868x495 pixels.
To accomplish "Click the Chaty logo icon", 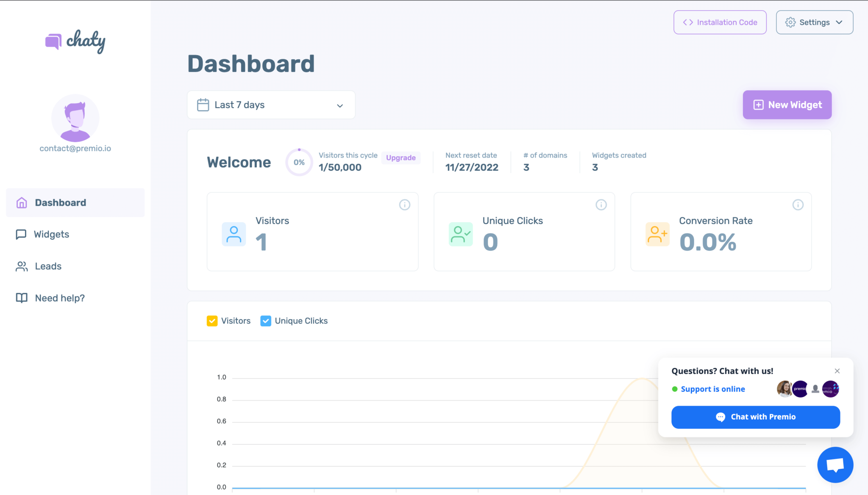I will click(x=53, y=41).
